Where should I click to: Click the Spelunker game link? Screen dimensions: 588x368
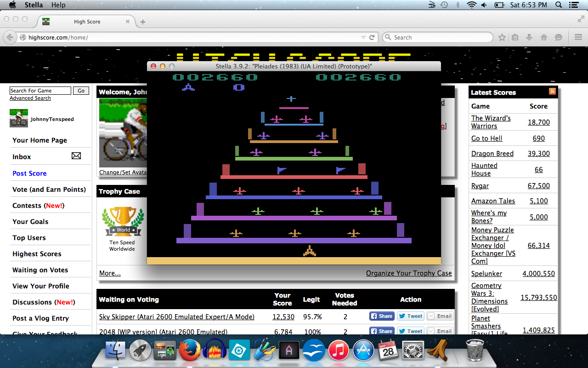point(486,274)
